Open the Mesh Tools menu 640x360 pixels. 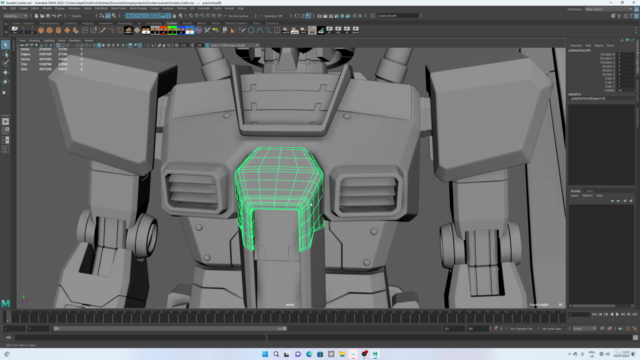118,8
